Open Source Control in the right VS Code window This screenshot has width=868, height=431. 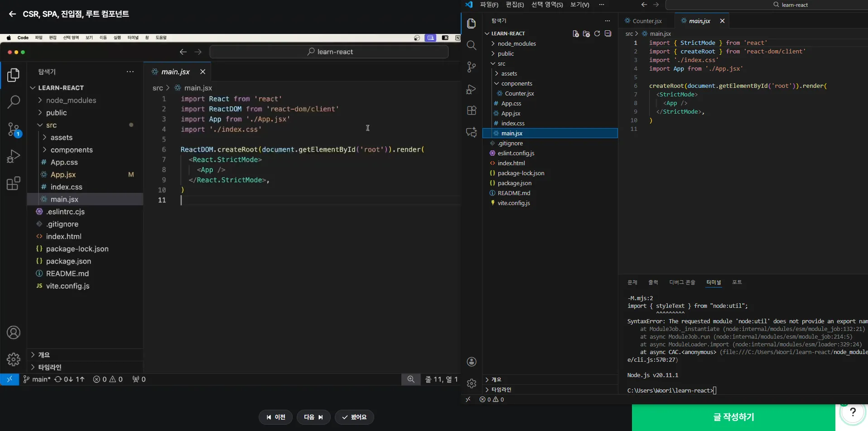472,67
